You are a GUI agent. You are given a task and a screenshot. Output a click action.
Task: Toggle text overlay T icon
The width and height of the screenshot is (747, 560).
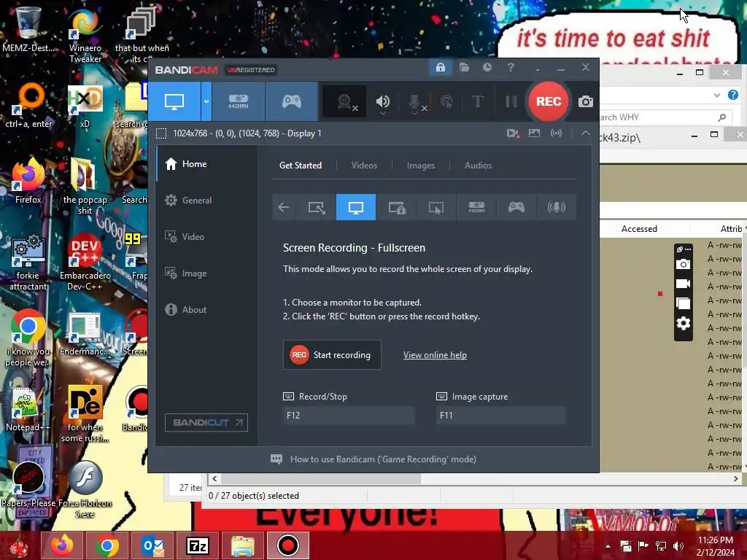point(477,101)
